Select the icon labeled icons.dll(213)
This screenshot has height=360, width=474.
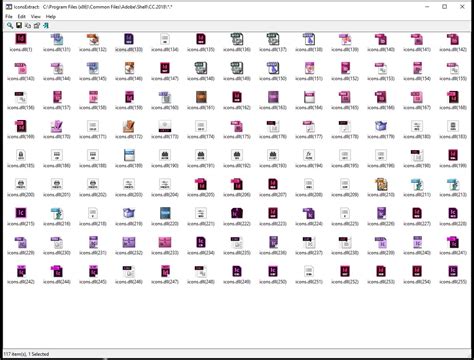tap(453, 184)
